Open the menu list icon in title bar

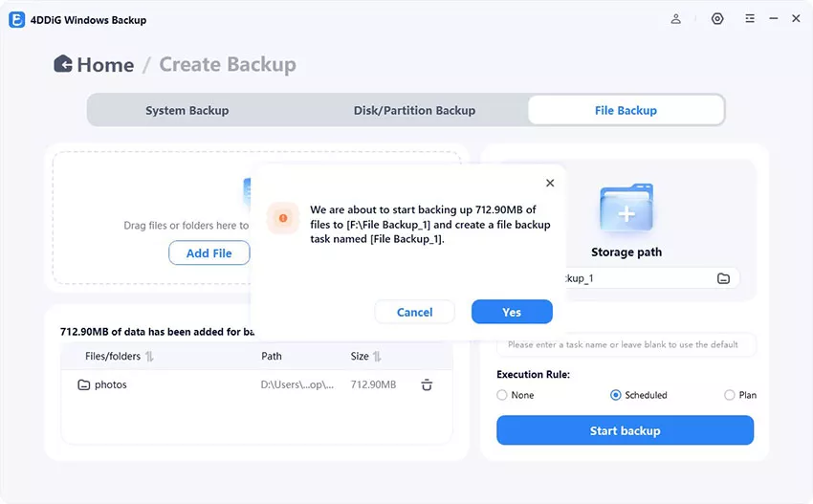pyautogui.click(x=750, y=19)
